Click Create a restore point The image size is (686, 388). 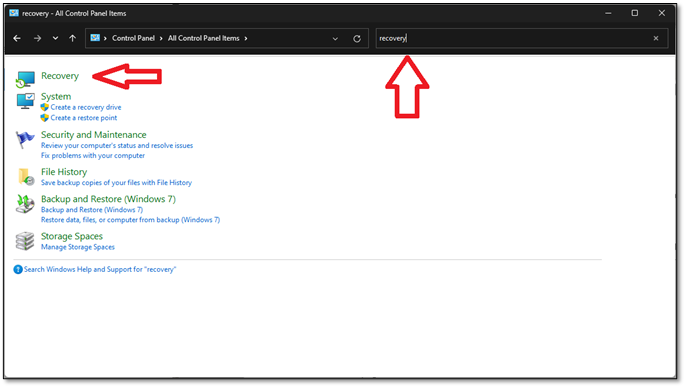84,118
